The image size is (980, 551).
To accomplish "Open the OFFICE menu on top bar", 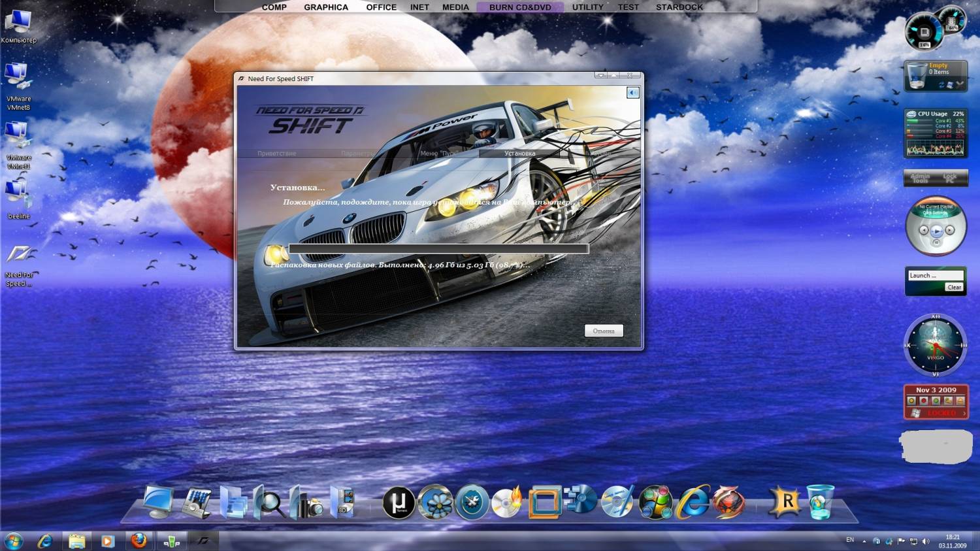I will [382, 7].
